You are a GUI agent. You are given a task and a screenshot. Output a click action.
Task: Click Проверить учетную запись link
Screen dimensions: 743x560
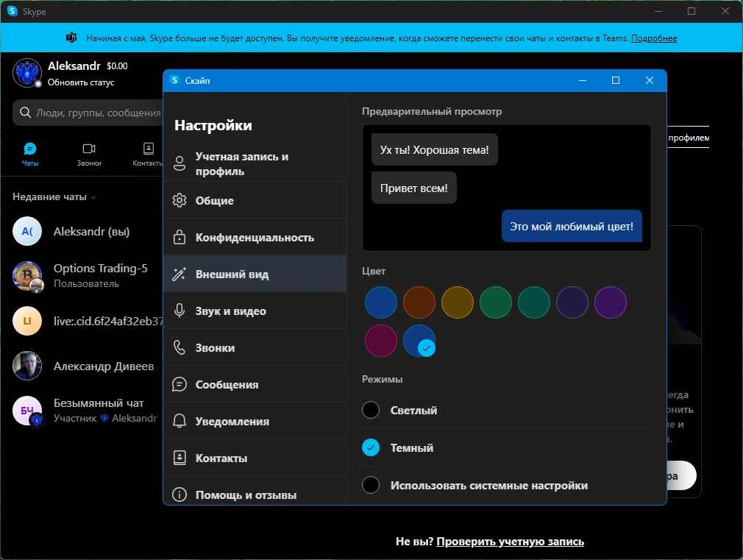pos(510,542)
